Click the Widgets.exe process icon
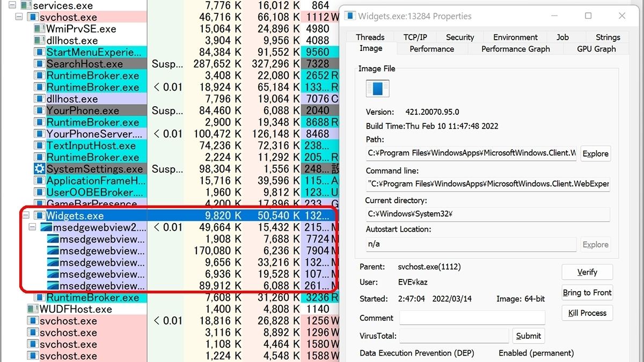 click(39, 216)
